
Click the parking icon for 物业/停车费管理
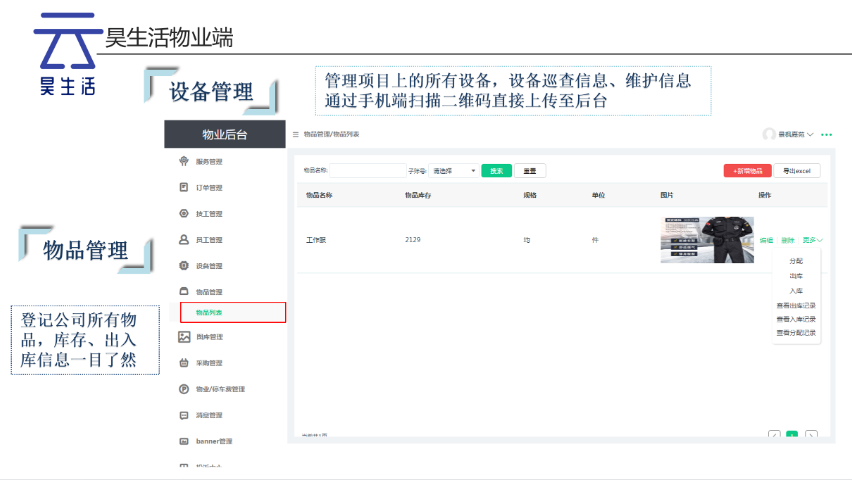[184, 389]
